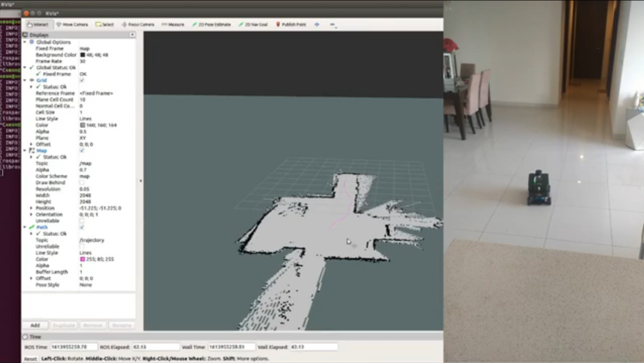Open Map Topic /map value

85,163
